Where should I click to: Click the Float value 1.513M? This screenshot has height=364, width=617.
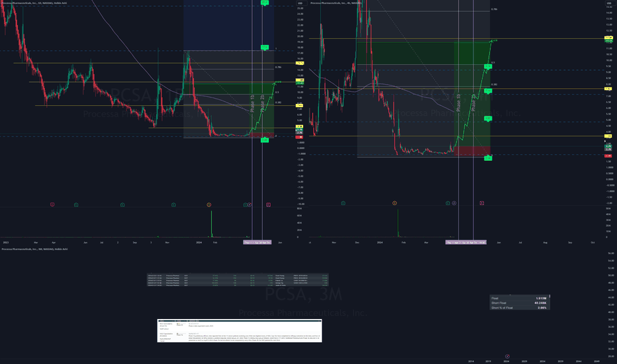pos(541,298)
